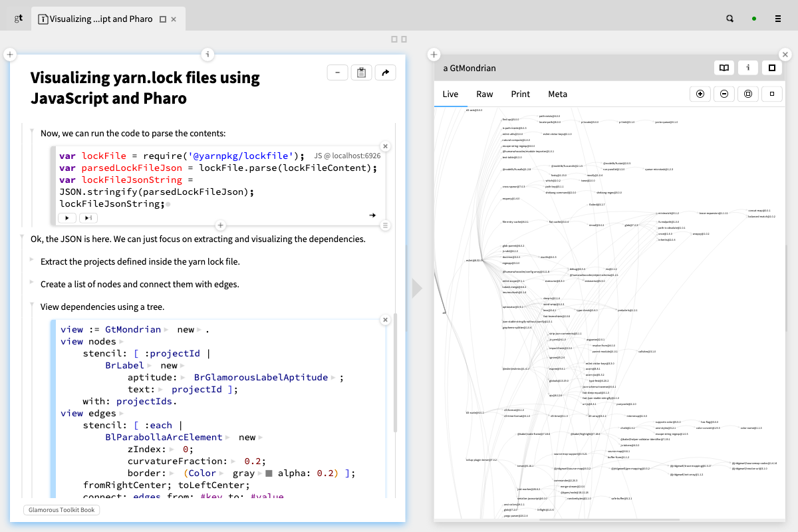Switch to the Meta tab
Image resolution: width=798 pixels, height=532 pixels.
pos(558,94)
